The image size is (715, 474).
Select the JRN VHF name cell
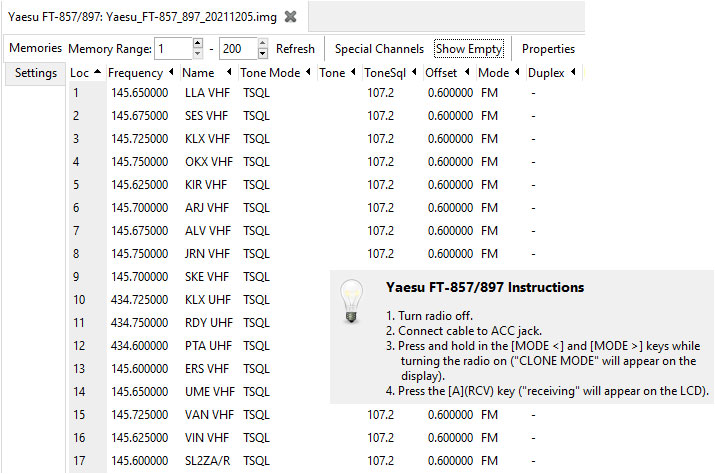pyautogui.click(x=207, y=254)
